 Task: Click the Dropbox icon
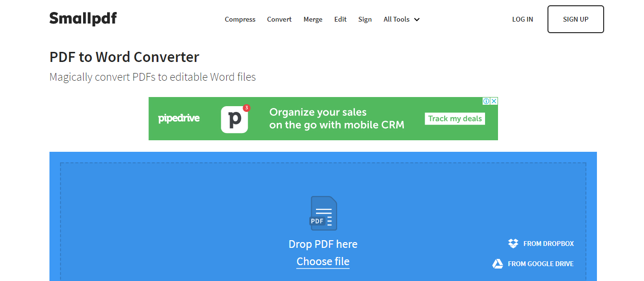pos(513,244)
